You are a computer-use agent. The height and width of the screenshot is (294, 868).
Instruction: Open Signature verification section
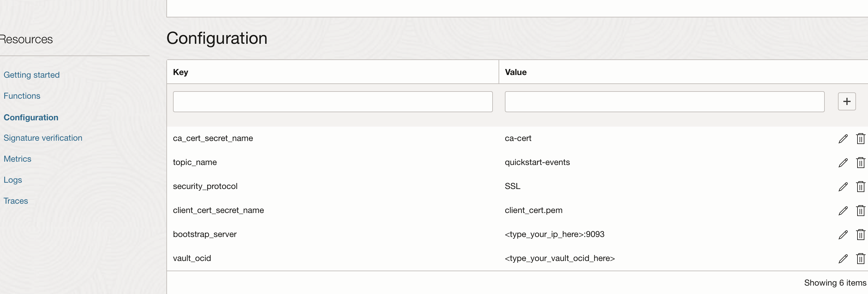tap(43, 138)
